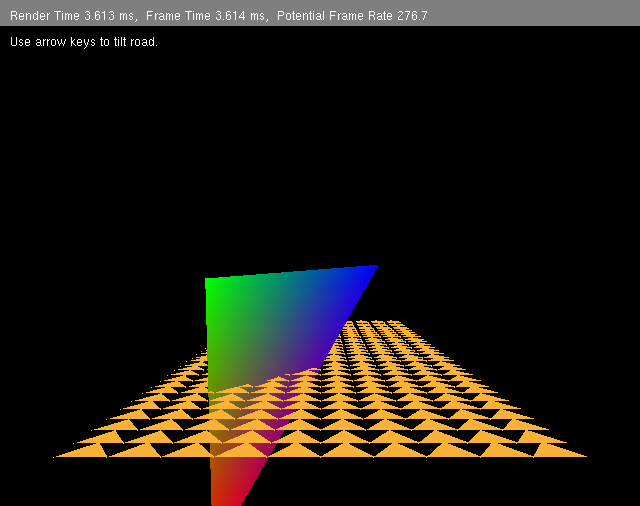Click the 'Use arrow keys to tilt road' hint
640x506 pixels.
84,42
